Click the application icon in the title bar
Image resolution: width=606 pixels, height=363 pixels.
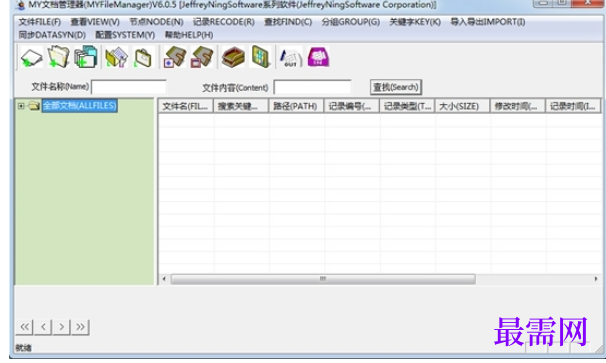click(20, 5)
